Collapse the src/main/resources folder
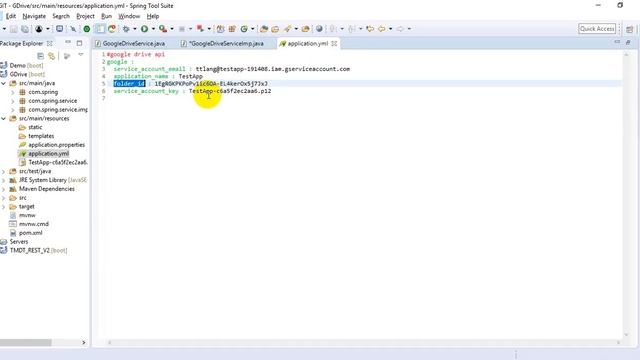Screen dimensions: 640x360 (4, 118)
